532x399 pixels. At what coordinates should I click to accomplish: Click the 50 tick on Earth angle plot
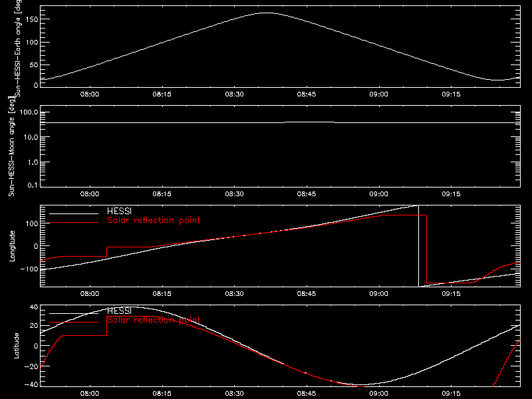point(34,65)
